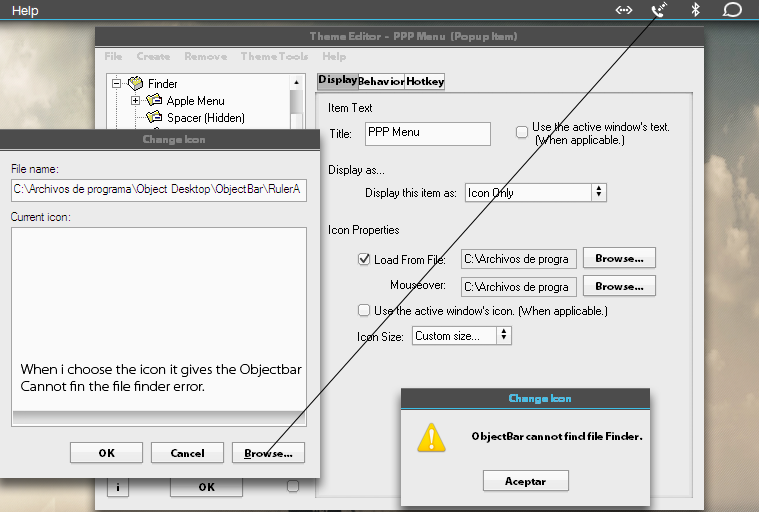Select the Finder tree item
The image size is (759, 512).
tap(163, 84)
